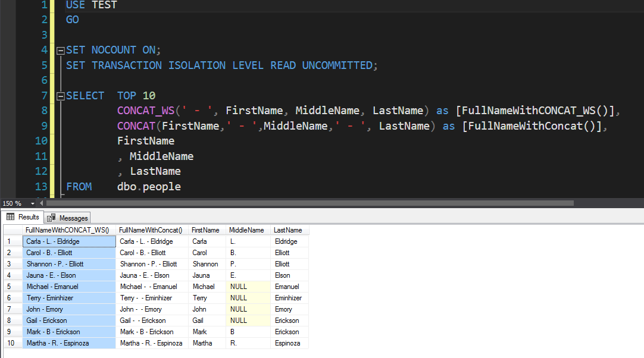Sort by the FullNameWithCONCAT_WS() column header

click(x=69, y=230)
